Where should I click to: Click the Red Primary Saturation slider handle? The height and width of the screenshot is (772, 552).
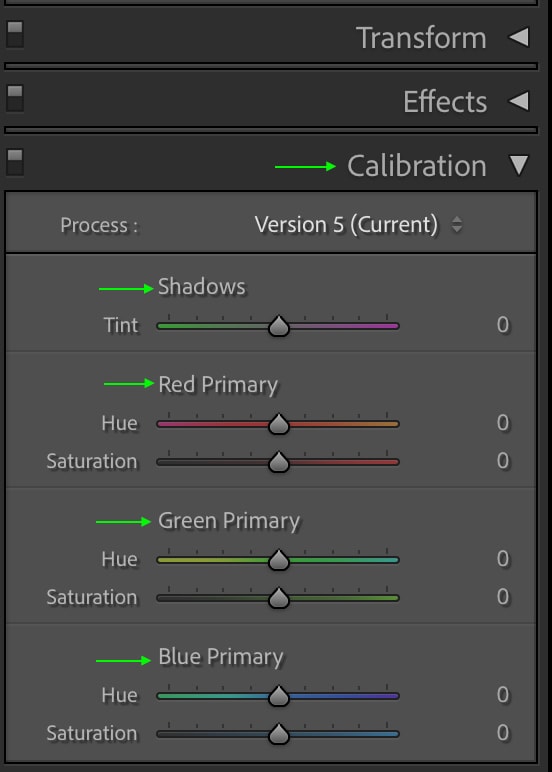[x=279, y=462]
